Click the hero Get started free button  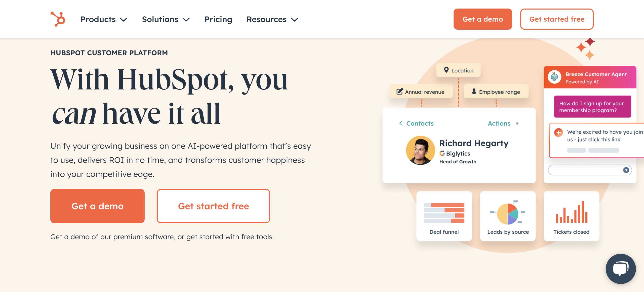213,206
